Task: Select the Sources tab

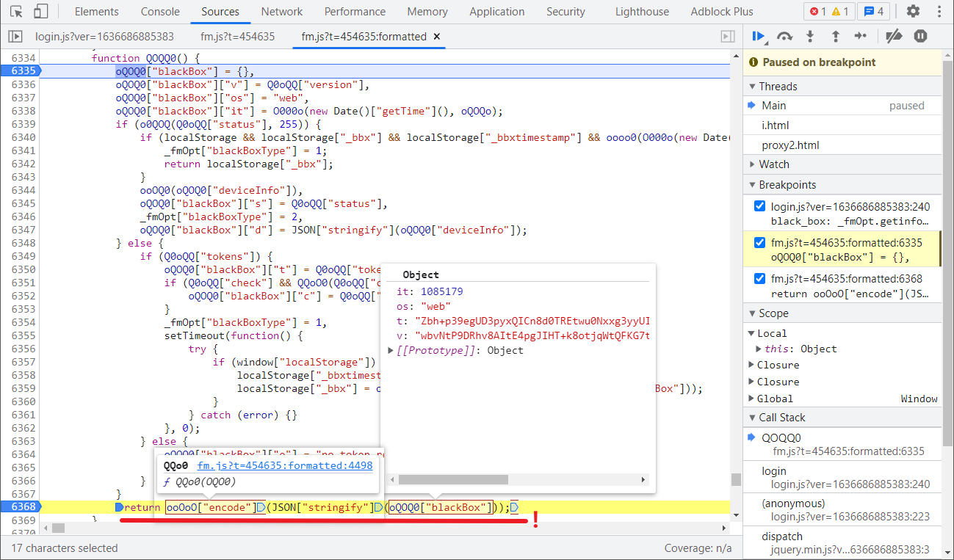Action: (220, 12)
